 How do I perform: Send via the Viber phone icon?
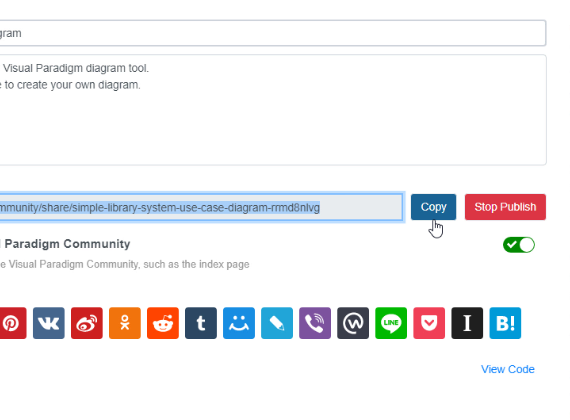click(315, 323)
